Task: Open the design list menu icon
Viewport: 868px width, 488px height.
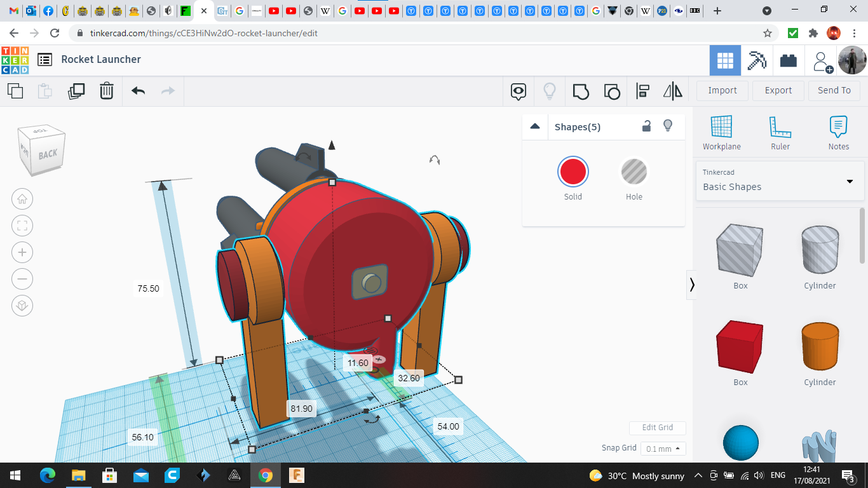Action: pos(44,60)
